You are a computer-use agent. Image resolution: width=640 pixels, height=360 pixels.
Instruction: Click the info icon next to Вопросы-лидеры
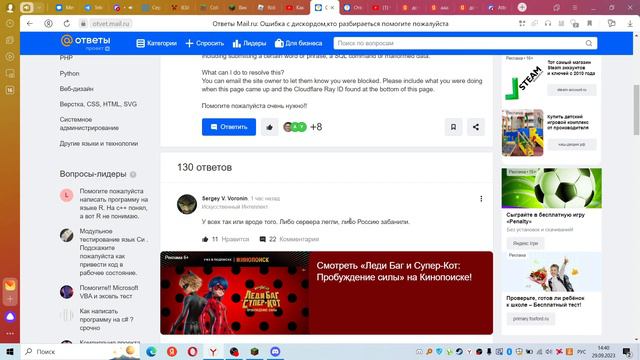(133, 174)
